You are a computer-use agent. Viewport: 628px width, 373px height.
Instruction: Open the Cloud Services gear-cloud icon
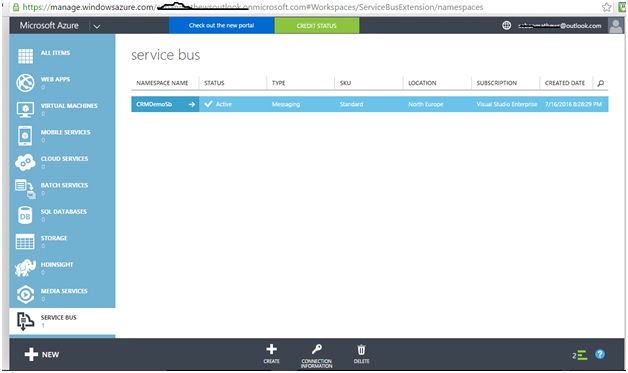coord(25,162)
